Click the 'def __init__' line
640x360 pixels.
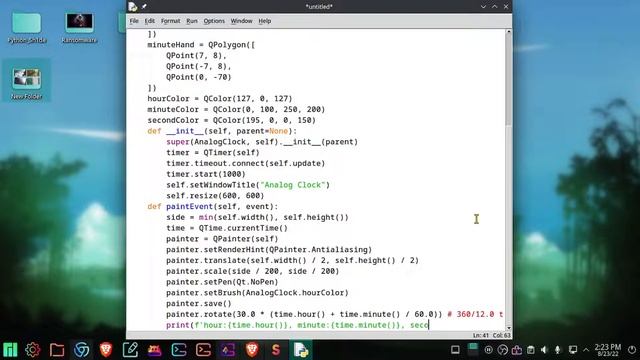222,131
